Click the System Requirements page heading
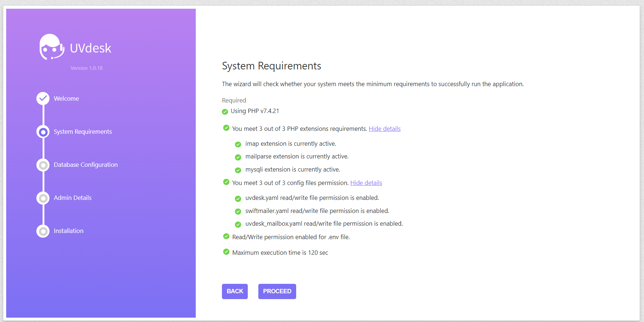This screenshot has height=322, width=644. click(271, 66)
